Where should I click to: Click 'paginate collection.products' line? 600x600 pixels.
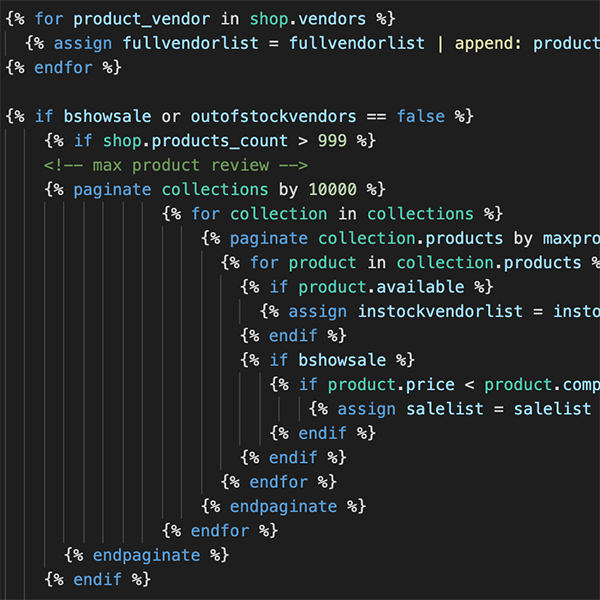pyautogui.click(x=401, y=238)
